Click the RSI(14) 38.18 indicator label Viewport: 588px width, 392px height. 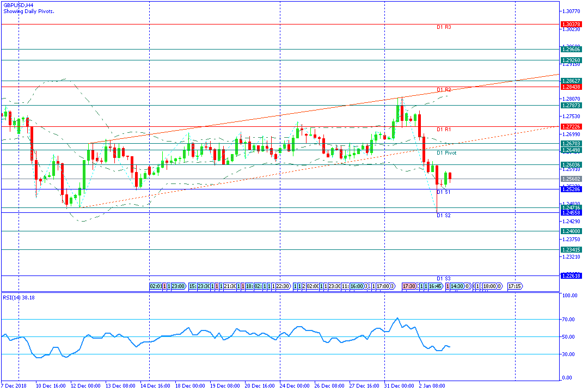(x=19, y=298)
